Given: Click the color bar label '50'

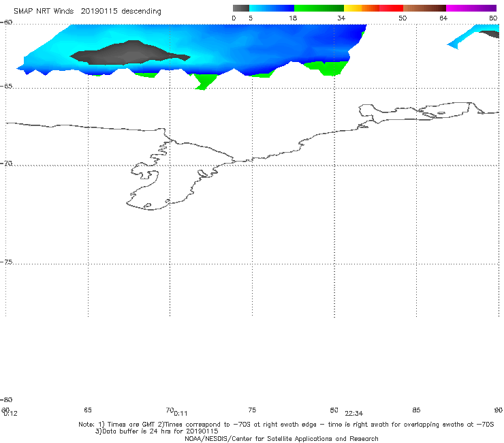Looking at the screenshot, I should click(x=403, y=18).
